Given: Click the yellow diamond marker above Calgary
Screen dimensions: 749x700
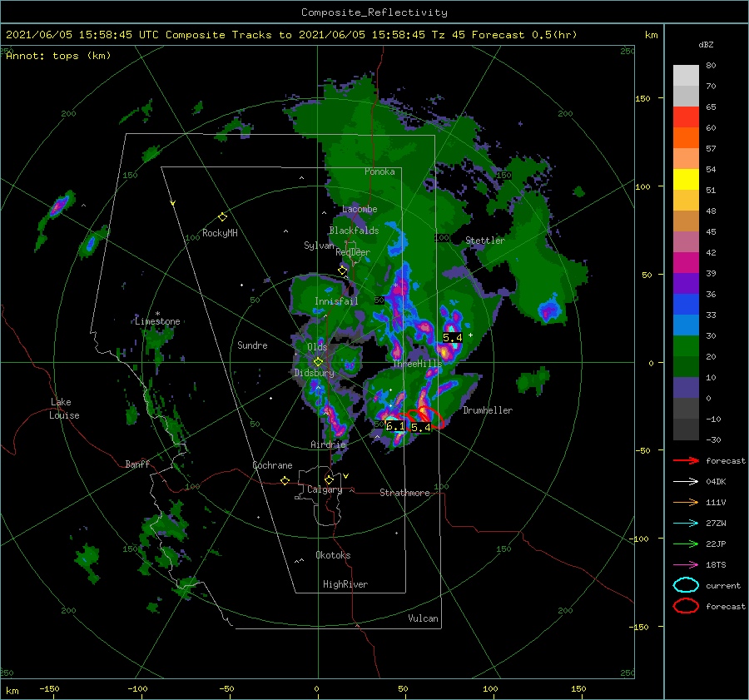Looking at the screenshot, I should tap(329, 479).
